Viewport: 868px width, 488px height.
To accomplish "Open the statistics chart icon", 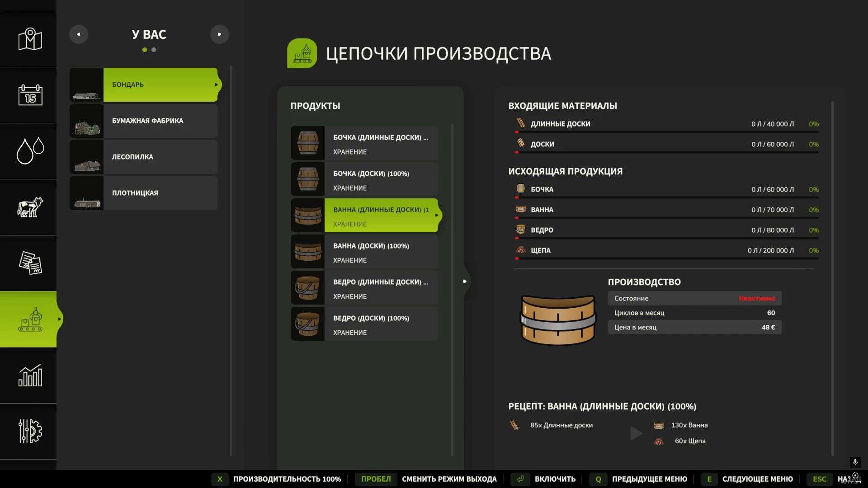I will pyautogui.click(x=30, y=375).
